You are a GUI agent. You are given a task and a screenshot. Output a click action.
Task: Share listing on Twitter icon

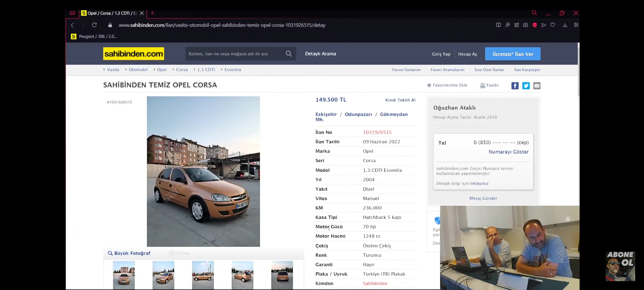click(526, 86)
